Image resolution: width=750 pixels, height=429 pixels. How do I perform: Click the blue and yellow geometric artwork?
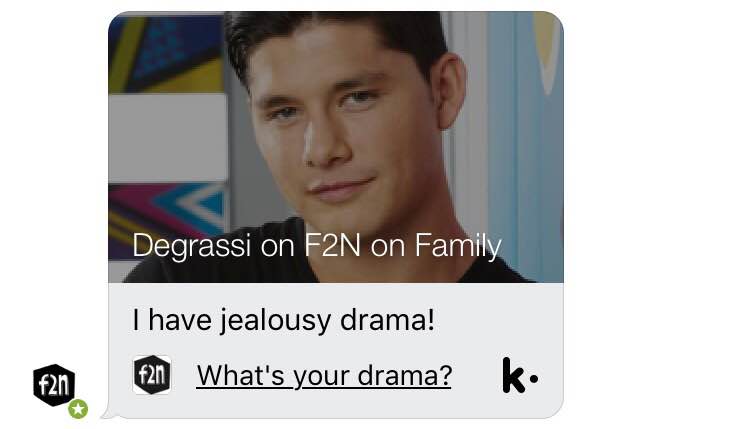click(166, 53)
